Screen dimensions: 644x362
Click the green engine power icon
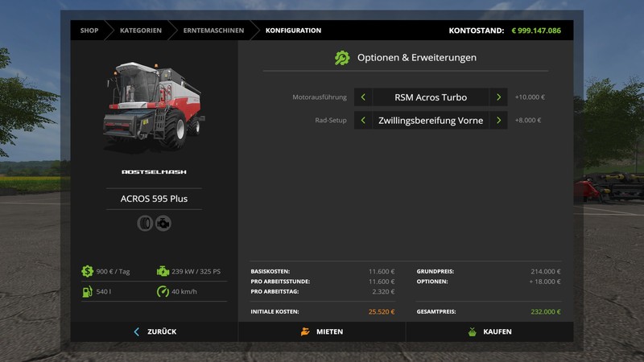pyautogui.click(x=163, y=271)
